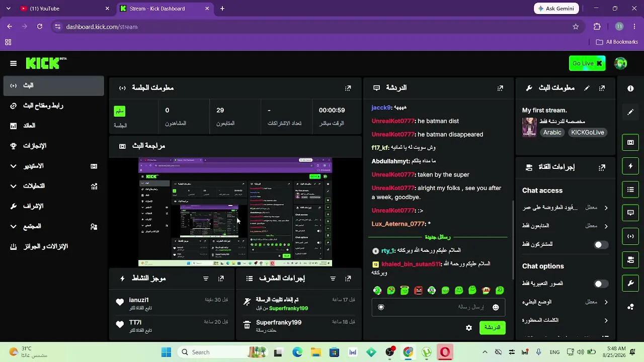Viewport: 644px width, 362px height.
Task: Open Microsoft Edge from the taskbar
Action: pos(297,352)
